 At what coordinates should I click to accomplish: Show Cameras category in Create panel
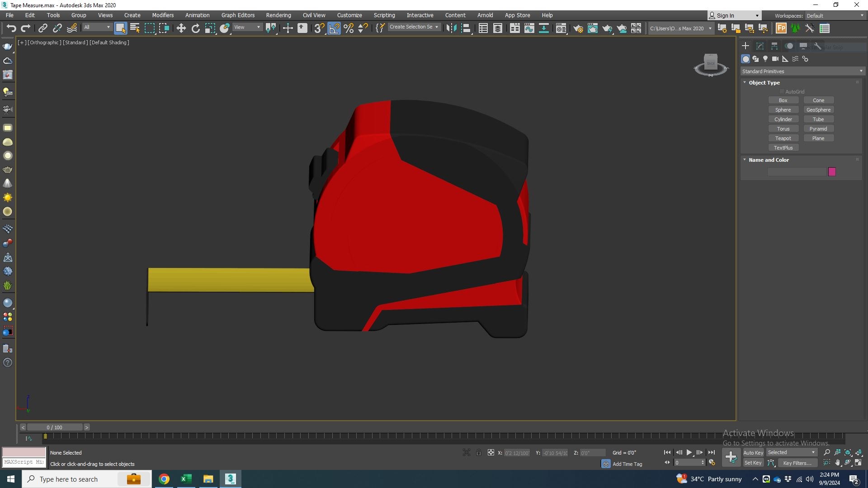[x=775, y=59]
